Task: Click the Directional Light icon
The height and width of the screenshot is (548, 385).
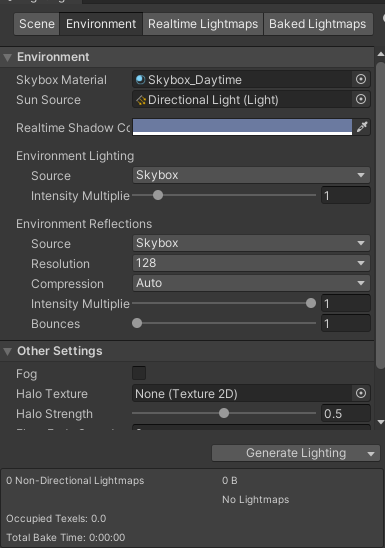Action: tap(141, 100)
